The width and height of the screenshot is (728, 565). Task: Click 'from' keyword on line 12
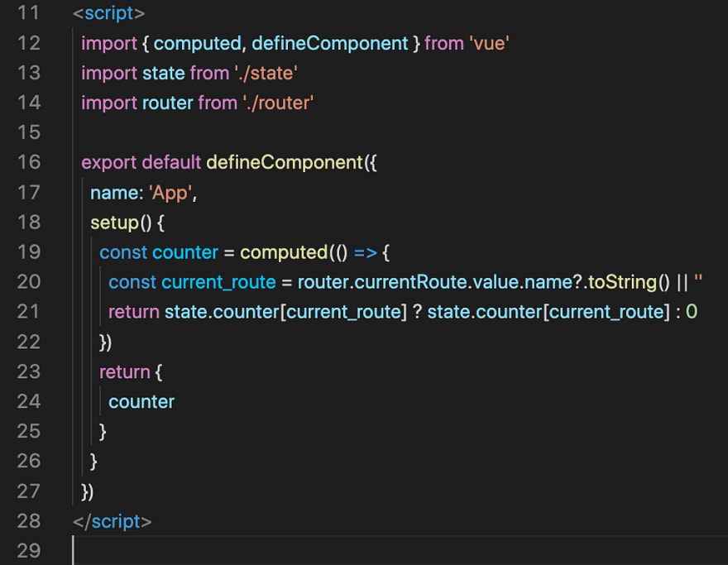(444, 43)
